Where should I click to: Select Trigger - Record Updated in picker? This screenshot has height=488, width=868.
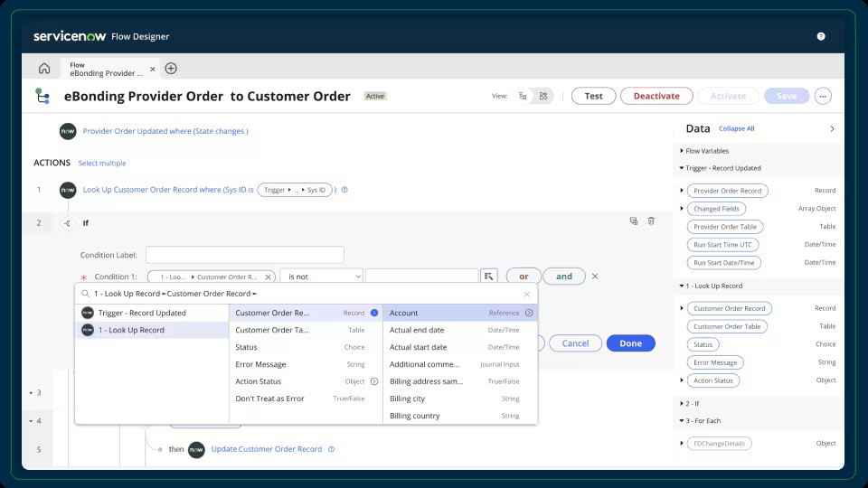pos(142,313)
